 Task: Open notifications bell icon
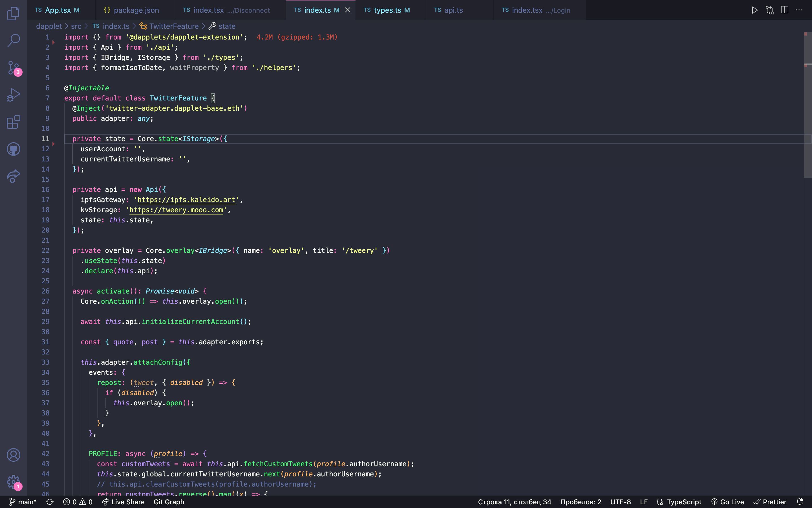800,502
